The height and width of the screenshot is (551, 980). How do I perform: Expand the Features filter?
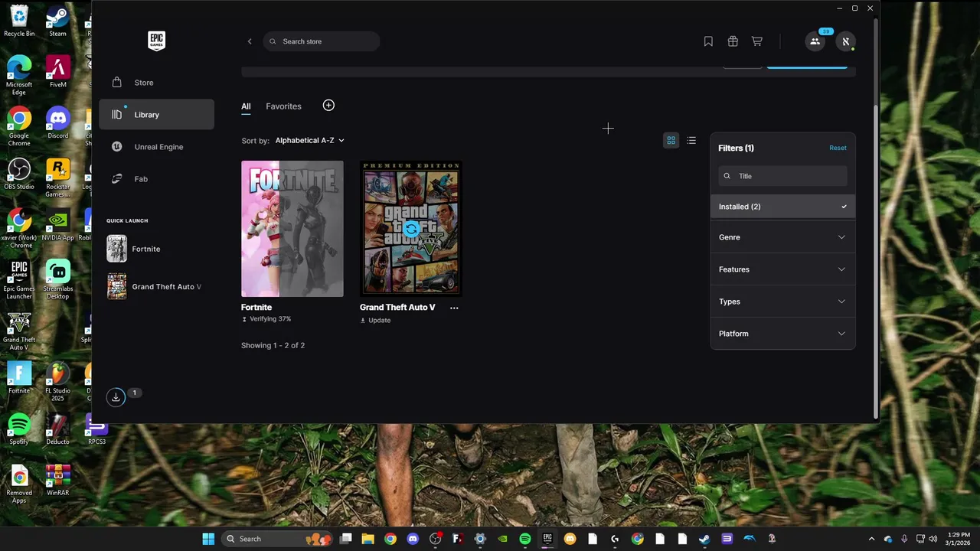(782, 269)
